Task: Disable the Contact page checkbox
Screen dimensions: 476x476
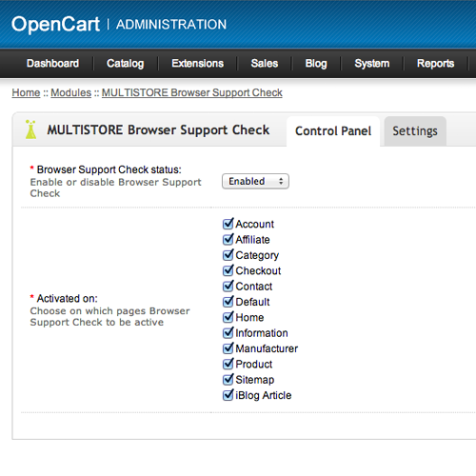Action: [x=228, y=287]
